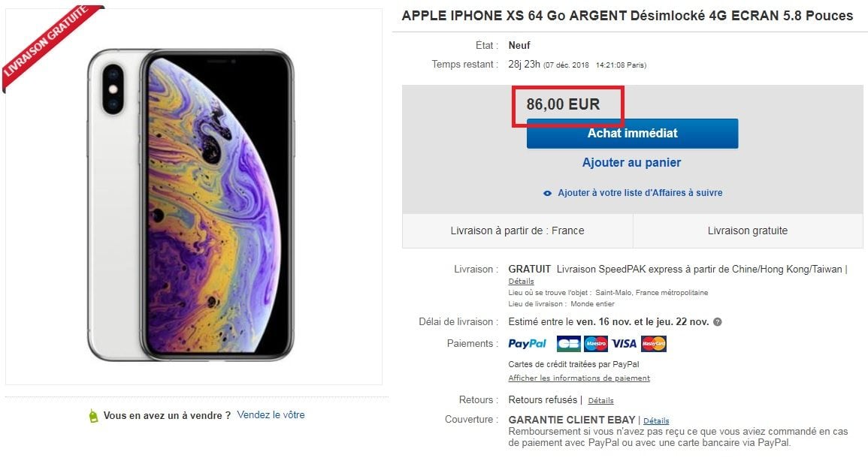Viewport: 868px width, 467px height.
Task: Open Détails next to Retours refusés
Action: (x=600, y=401)
